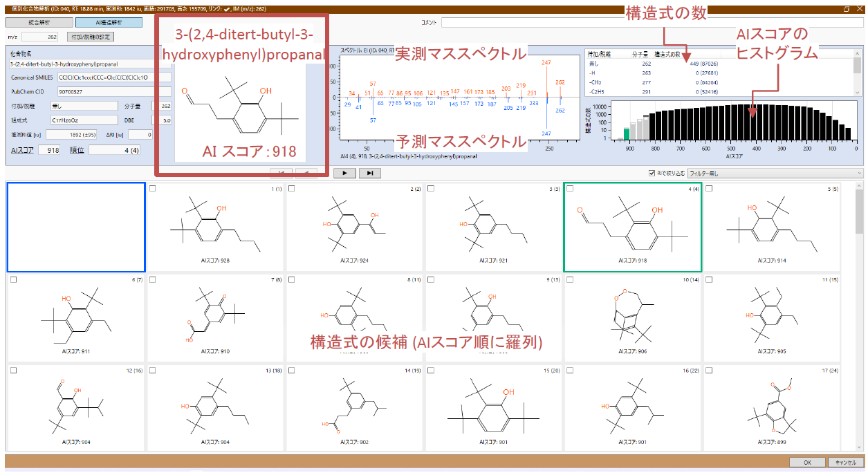Select structure candidate with AIスコア 910

[215, 318]
